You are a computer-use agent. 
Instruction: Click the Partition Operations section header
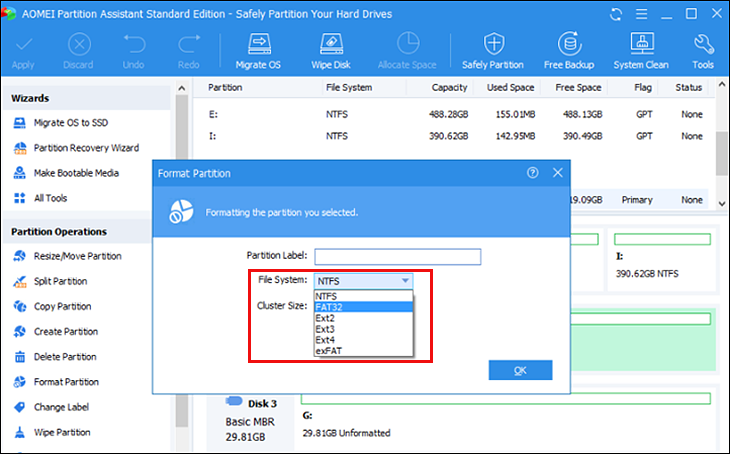click(59, 232)
